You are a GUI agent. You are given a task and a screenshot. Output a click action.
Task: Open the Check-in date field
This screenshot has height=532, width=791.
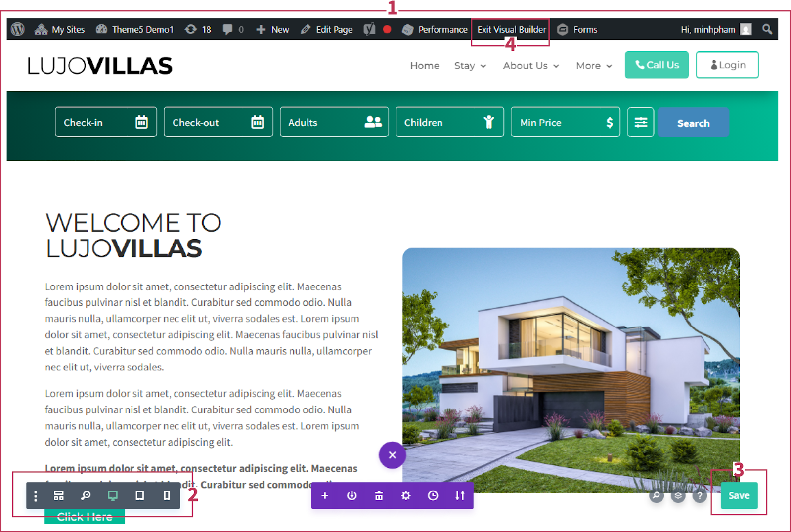pyautogui.click(x=106, y=122)
